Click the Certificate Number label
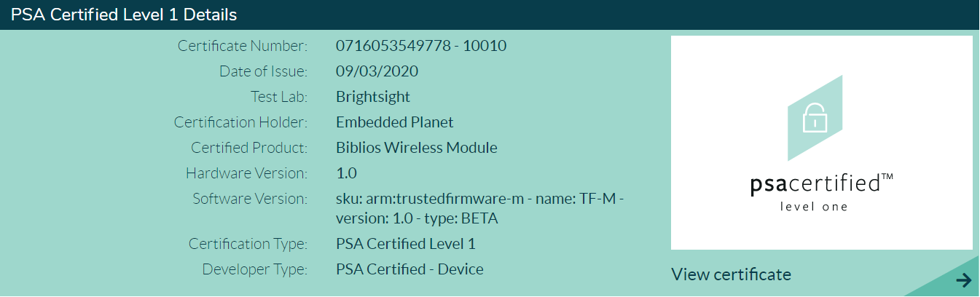Viewport: 980px width, 297px height. click(x=243, y=46)
